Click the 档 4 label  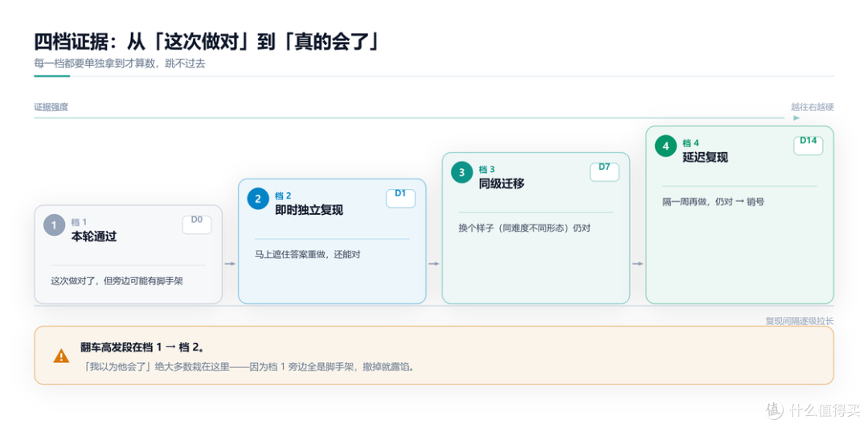[690, 142]
